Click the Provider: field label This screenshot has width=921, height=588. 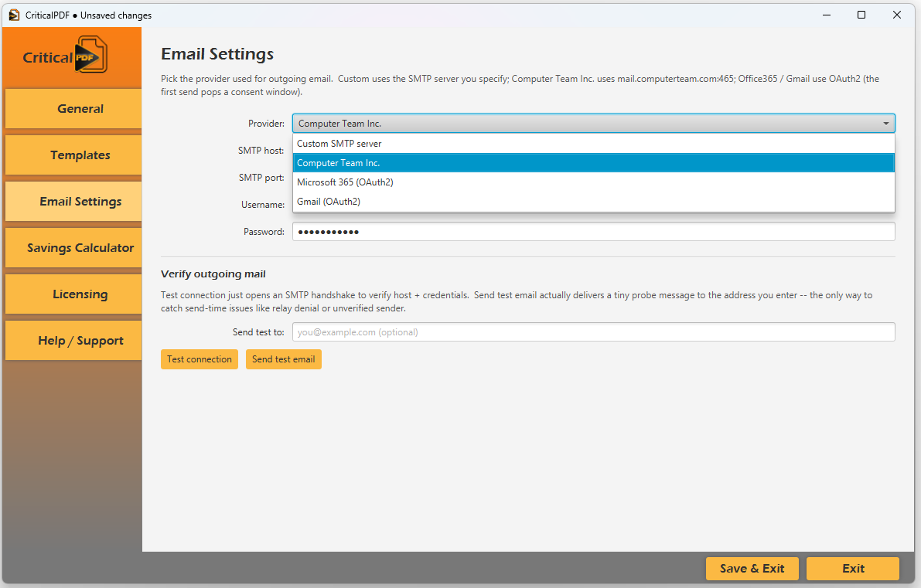[x=266, y=124]
